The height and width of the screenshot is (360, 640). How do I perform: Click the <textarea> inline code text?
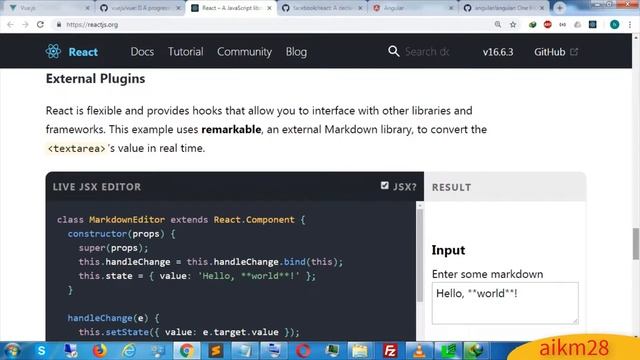(76, 149)
